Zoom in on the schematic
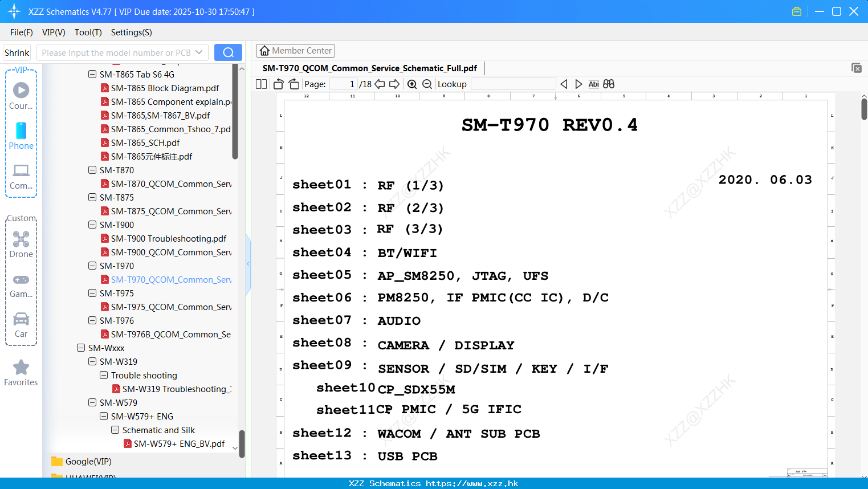The image size is (868, 489). 412,84
